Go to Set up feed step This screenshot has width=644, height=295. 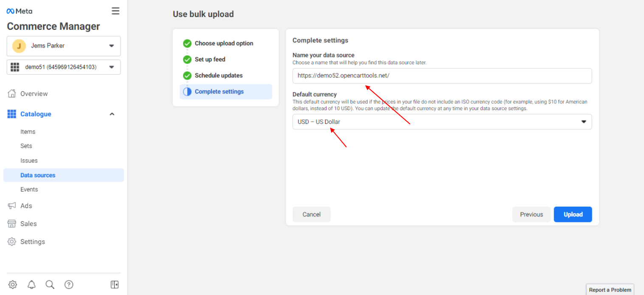pyautogui.click(x=210, y=60)
